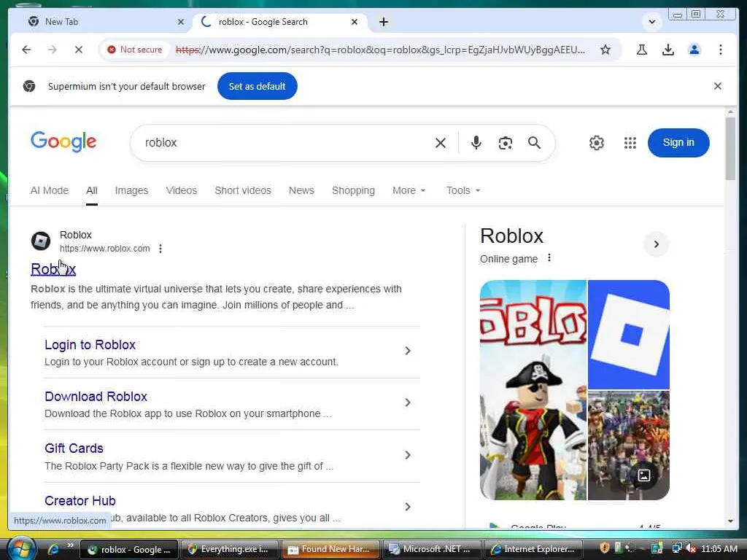Open the tab search dropdown arrow
747x560 pixels.
651,22
